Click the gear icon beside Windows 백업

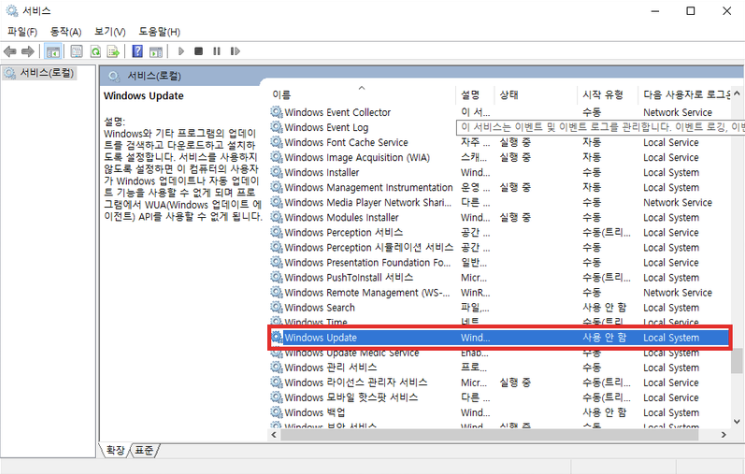coord(277,412)
